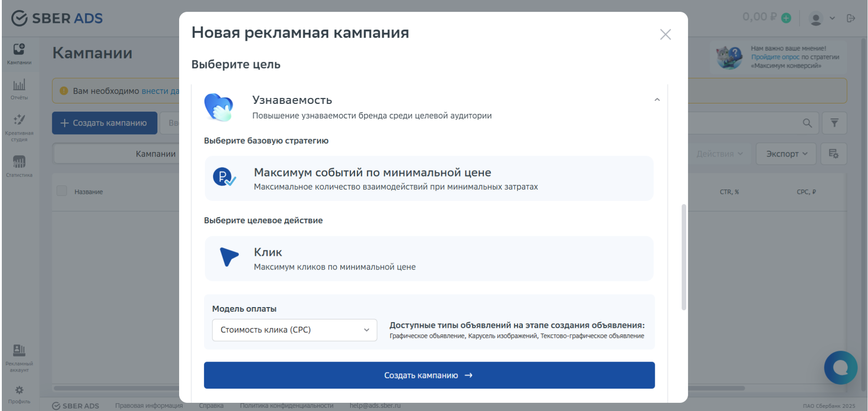
Task: Open the support chat bubble
Action: tap(841, 367)
